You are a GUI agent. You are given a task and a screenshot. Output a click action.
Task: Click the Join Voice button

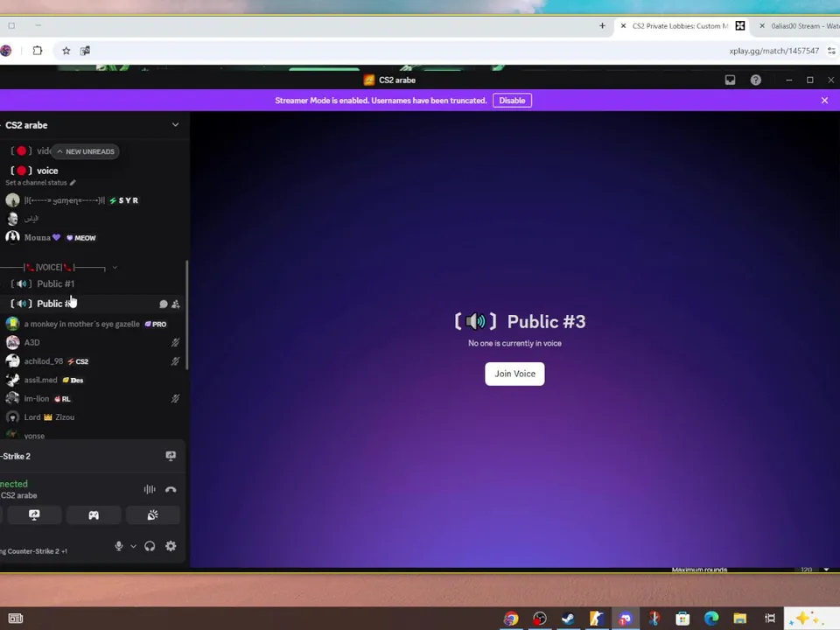tap(514, 374)
